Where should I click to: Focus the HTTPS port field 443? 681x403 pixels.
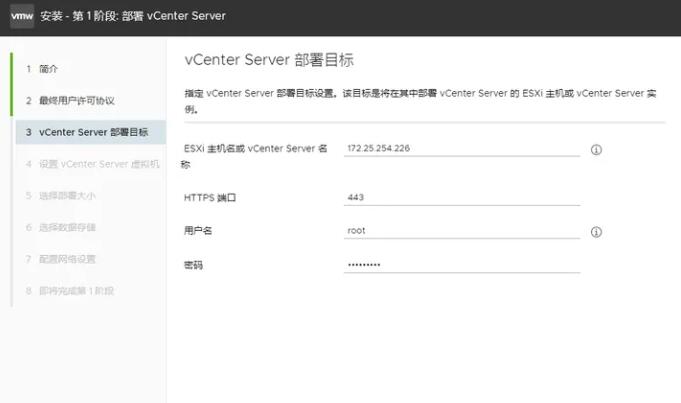462,198
